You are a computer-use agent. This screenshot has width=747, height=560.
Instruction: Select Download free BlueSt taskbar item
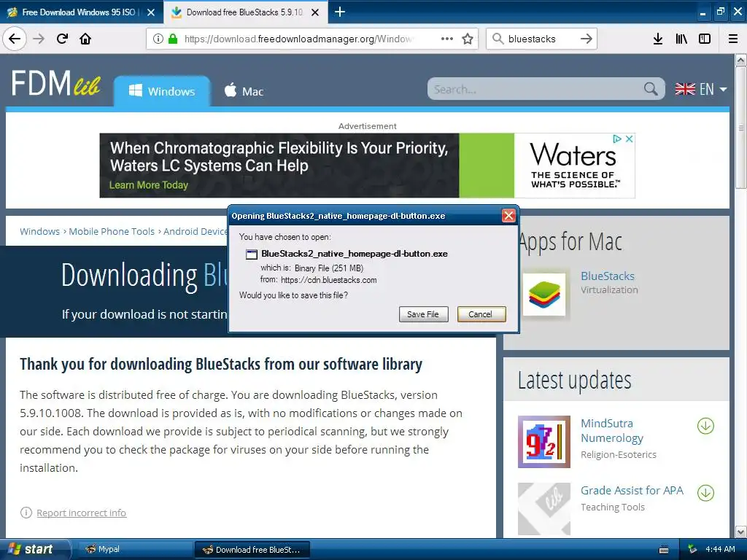pyautogui.click(x=253, y=550)
